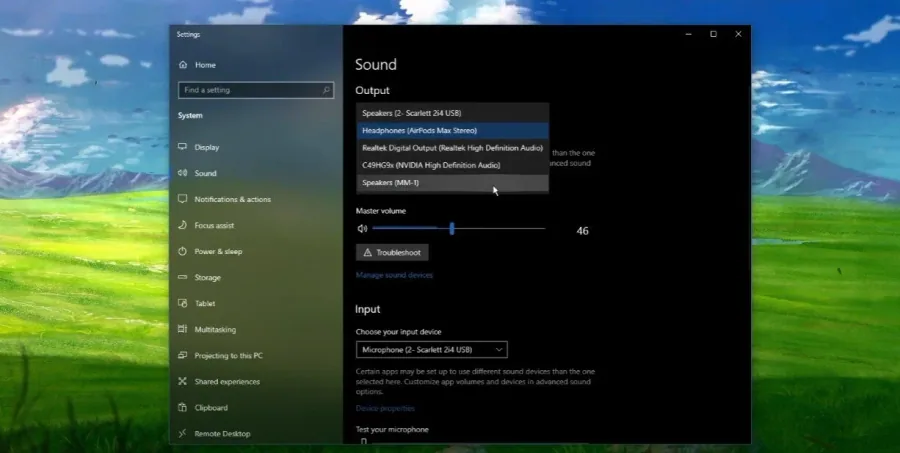Open the Home icon in Settings sidebar
This screenshot has width=900, height=453.
[183, 65]
